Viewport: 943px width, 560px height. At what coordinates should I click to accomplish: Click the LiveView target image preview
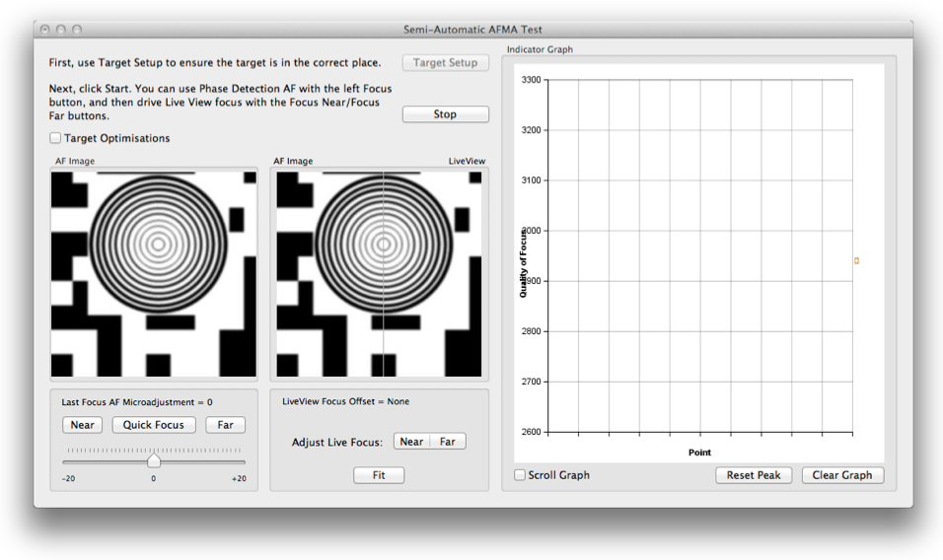pos(380,274)
